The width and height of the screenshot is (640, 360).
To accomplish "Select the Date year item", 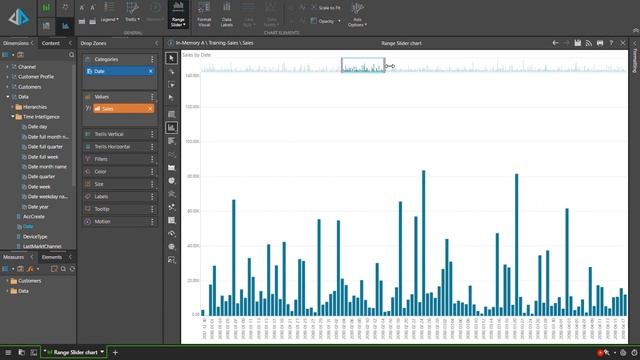I will [38, 207].
